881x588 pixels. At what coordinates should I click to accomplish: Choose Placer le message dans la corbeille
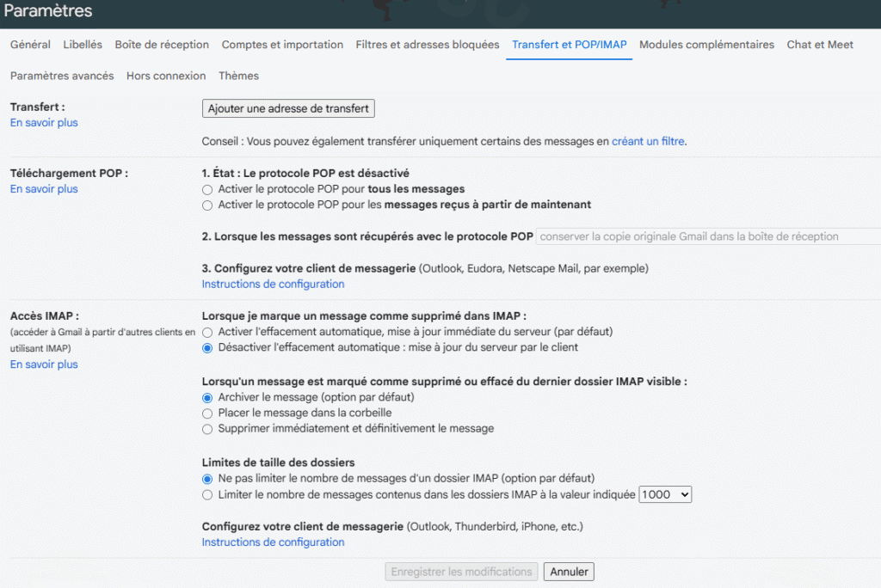pyautogui.click(x=207, y=413)
